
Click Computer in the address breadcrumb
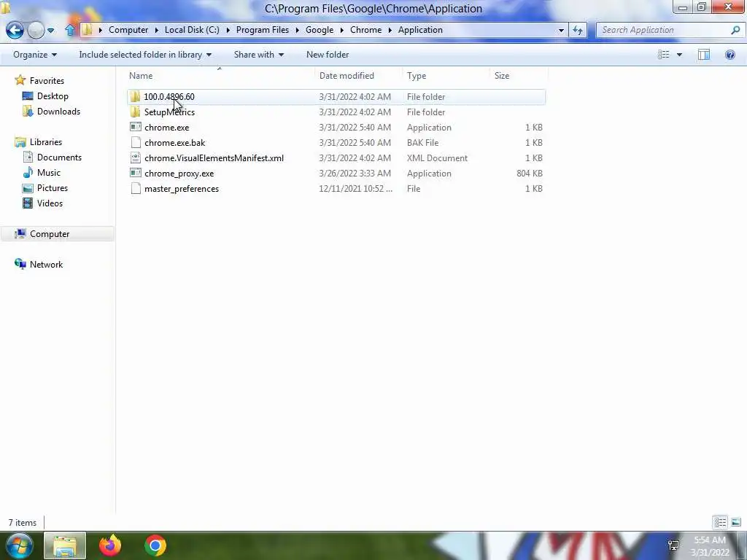coord(128,30)
